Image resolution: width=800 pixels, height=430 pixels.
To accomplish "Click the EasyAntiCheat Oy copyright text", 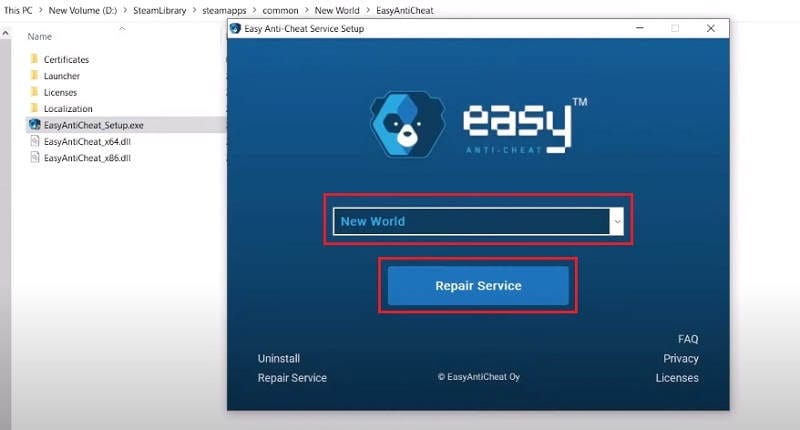I will pyautogui.click(x=479, y=377).
